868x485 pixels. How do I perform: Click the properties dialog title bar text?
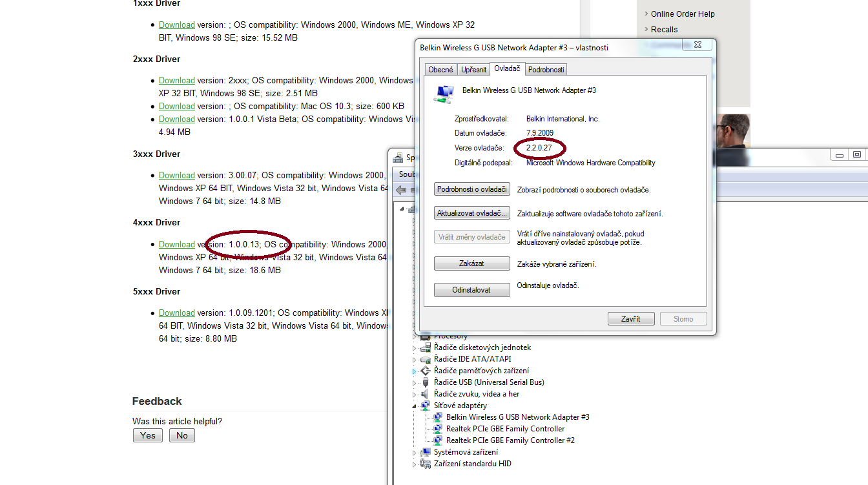[x=514, y=47]
